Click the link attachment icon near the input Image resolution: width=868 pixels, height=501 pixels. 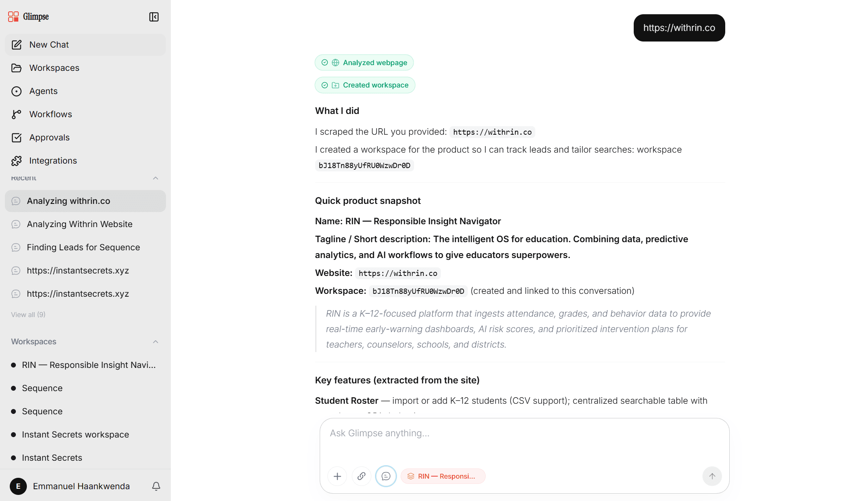[362, 476]
